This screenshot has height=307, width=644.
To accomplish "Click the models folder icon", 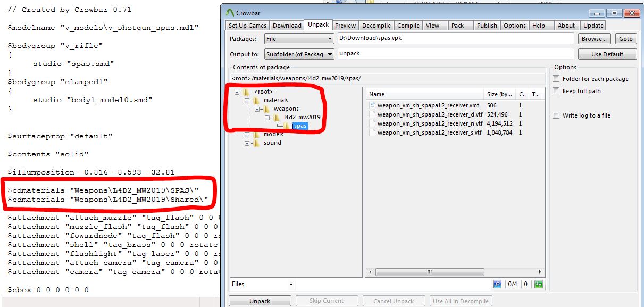I will (x=257, y=135).
